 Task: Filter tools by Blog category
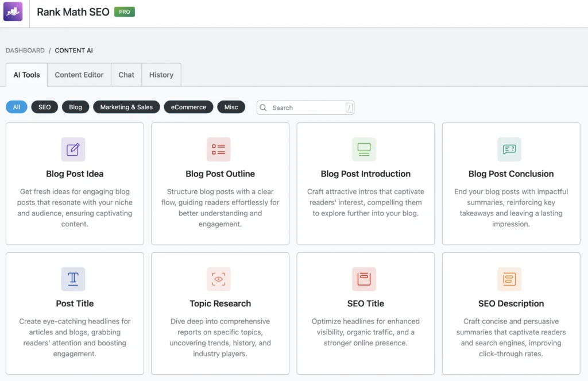[x=75, y=107]
